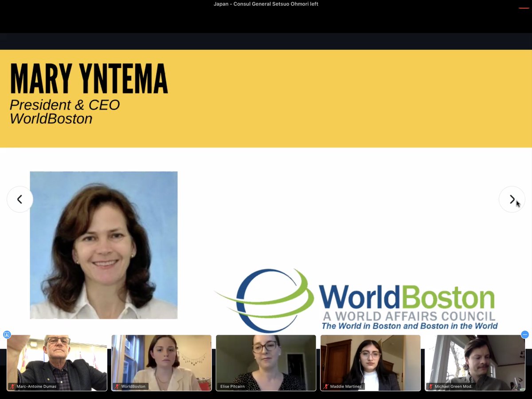Click the red bar at top right
Image resolution: width=532 pixels, height=399 pixels.
[x=524, y=8]
